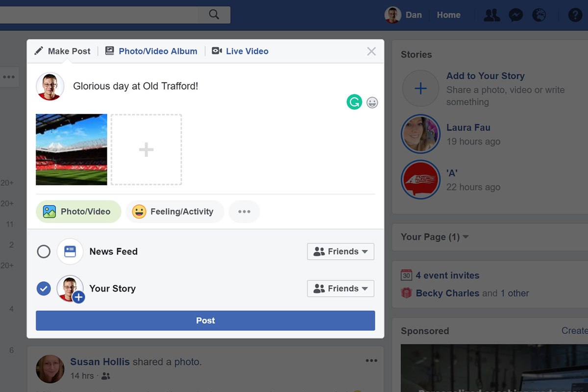Click the pencil Make Post icon

click(x=39, y=50)
